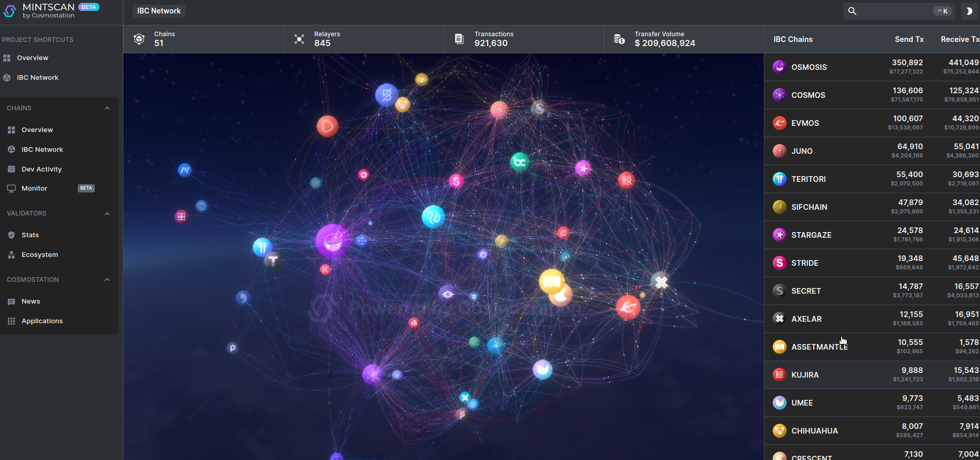Click the search magnifier icon
This screenshot has width=980, height=460.
(852, 11)
